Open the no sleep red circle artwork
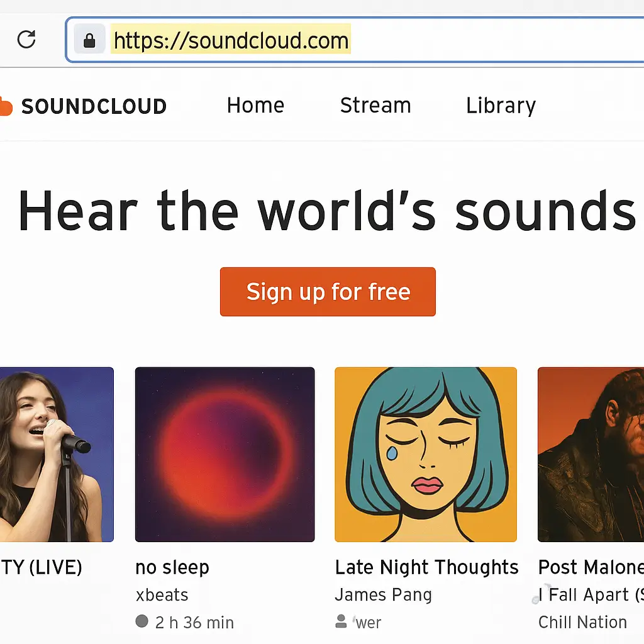Image resolution: width=644 pixels, height=644 pixels. [x=225, y=454]
